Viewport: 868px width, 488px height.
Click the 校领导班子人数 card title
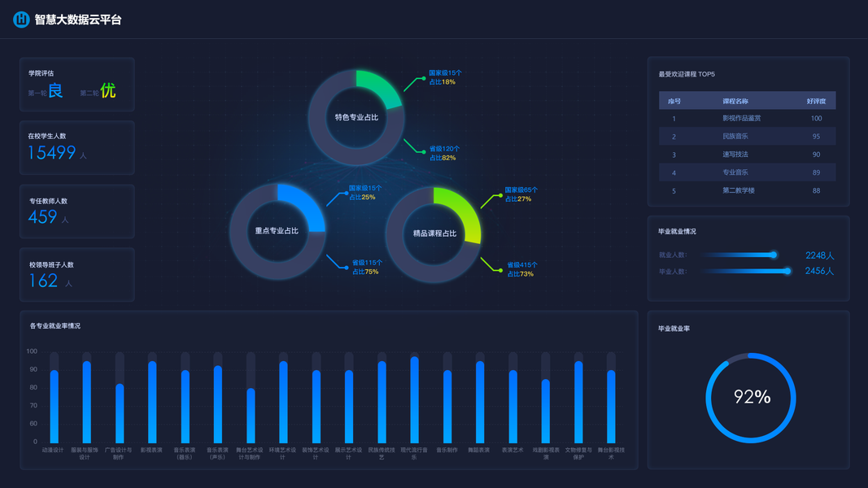(51, 265)
